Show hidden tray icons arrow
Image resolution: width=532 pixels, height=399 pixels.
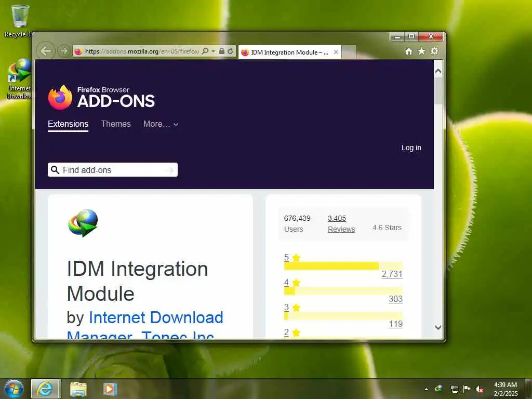(x=426, y=389)
